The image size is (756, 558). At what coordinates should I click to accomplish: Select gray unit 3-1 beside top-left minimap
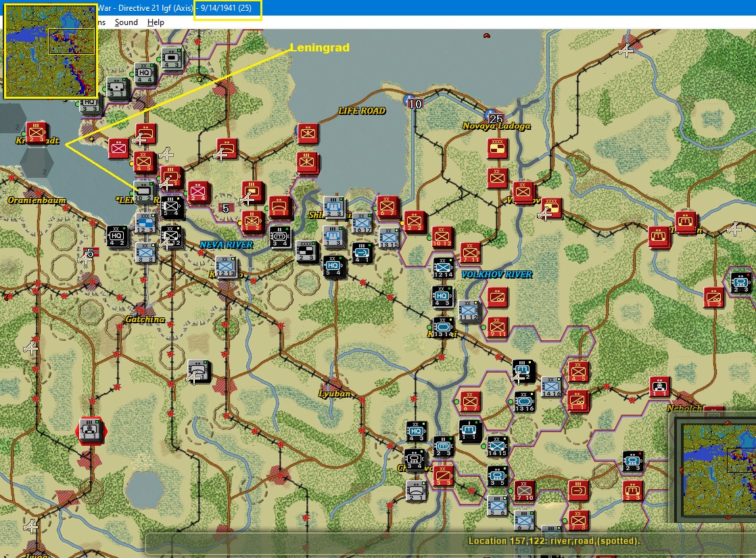[117, 88]
